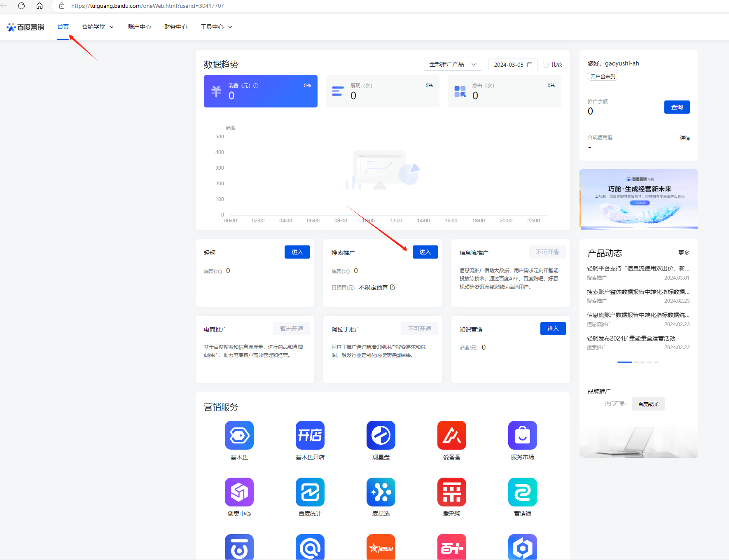
Task: Click the 百度聚屏 hot product button
Action: (648, 404)
